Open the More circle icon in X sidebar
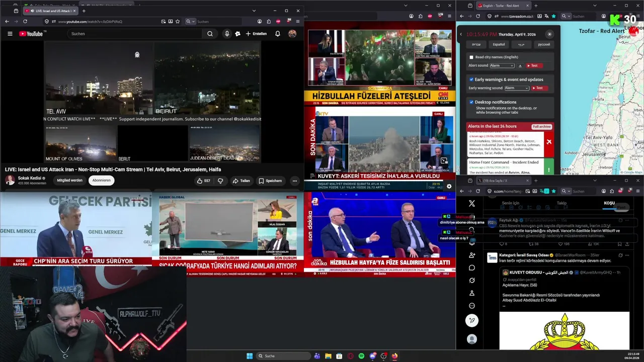644x362 pixels. tap(471, 306)
